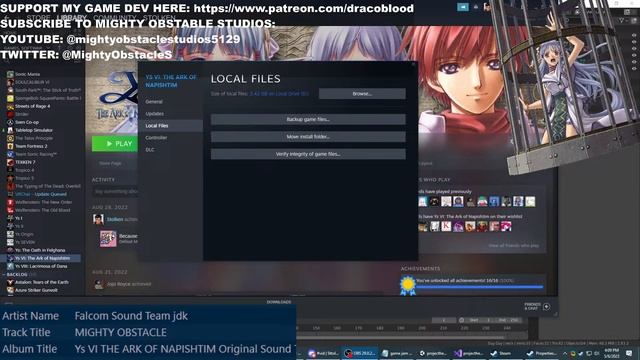Click the Team Fortress 2 icon
Screen dimensions: 640x360
[x=10, y=146]
